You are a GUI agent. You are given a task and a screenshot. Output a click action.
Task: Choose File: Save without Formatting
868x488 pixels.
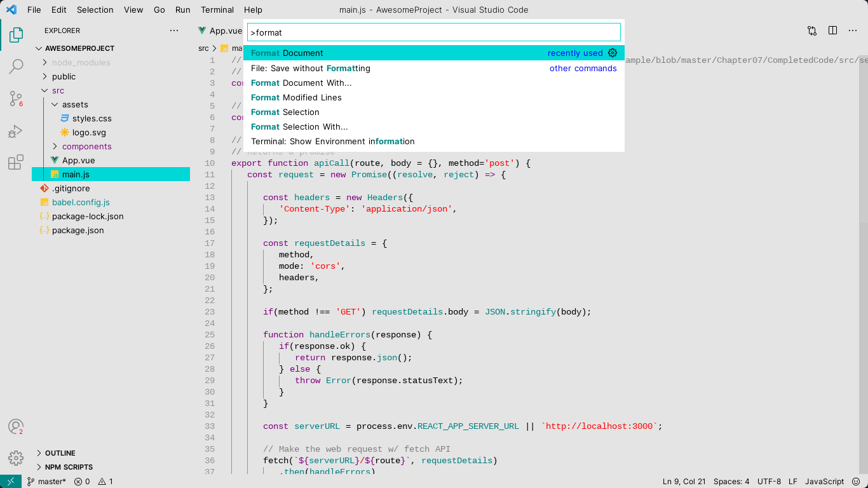pos(434,68)
